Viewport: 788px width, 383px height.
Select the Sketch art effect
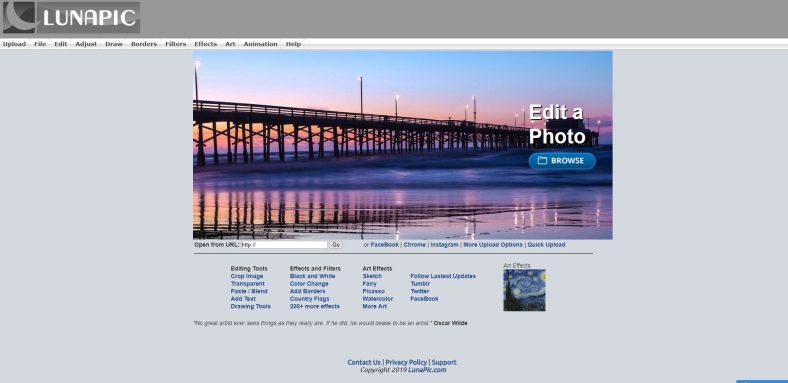click(372, 276)
